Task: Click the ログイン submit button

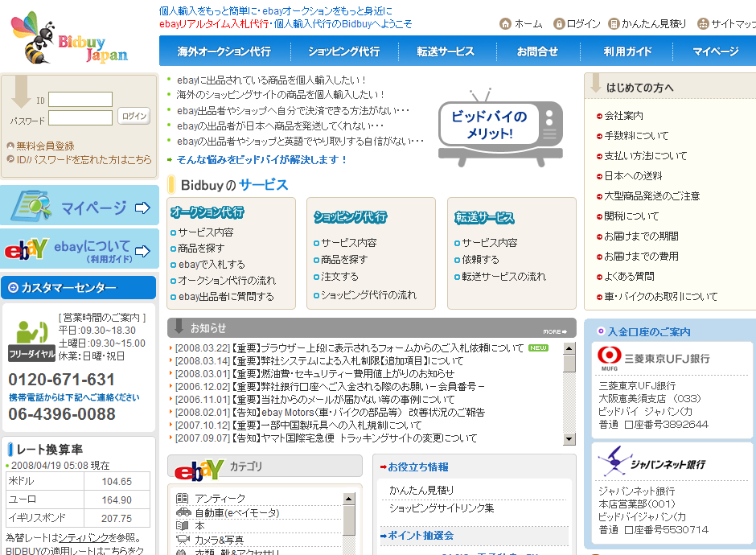Action: (x=134, y=116)
